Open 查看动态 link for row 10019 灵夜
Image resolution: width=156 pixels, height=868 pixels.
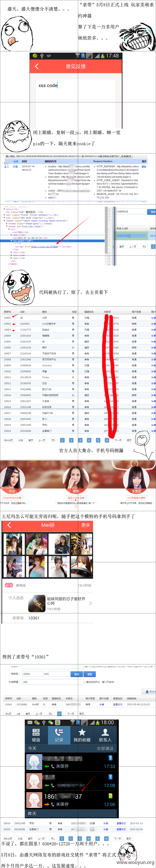point(121,823)
